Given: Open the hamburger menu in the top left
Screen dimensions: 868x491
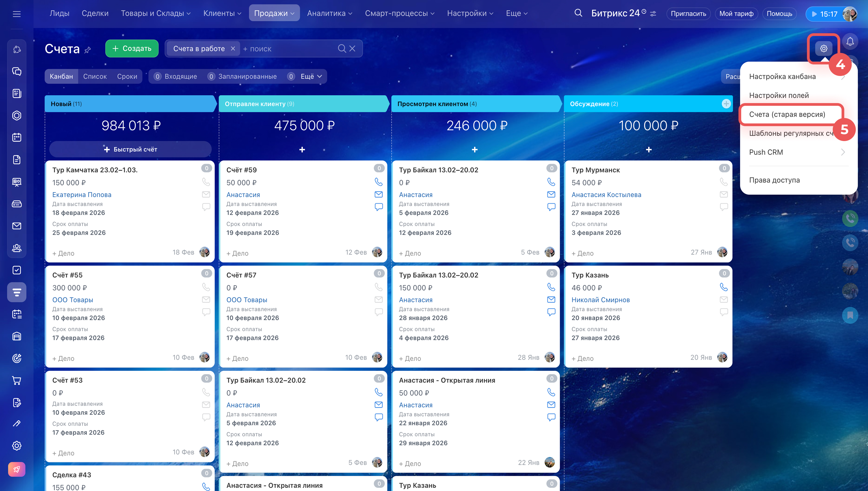Looking at the screenshot, I should point(17,14).
